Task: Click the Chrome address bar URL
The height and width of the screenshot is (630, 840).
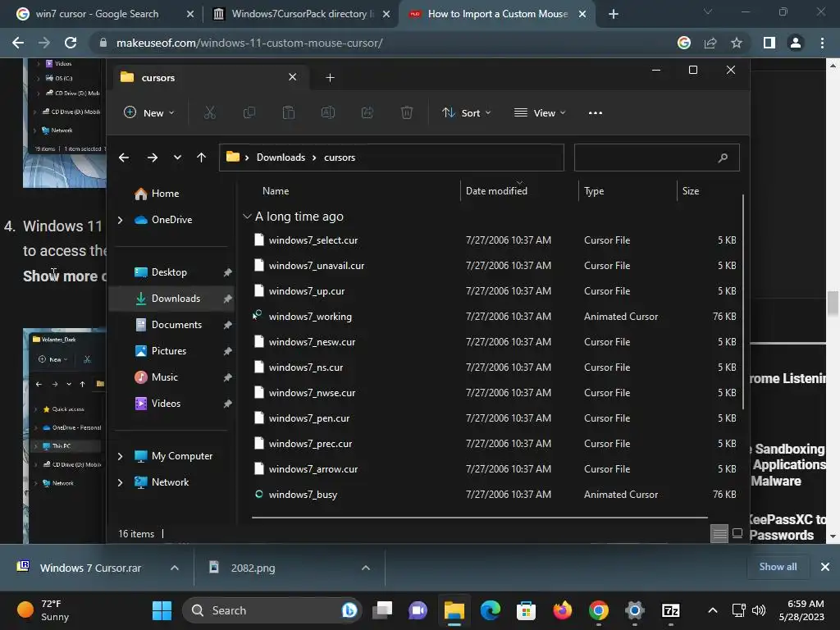Action: pos(249,43)
